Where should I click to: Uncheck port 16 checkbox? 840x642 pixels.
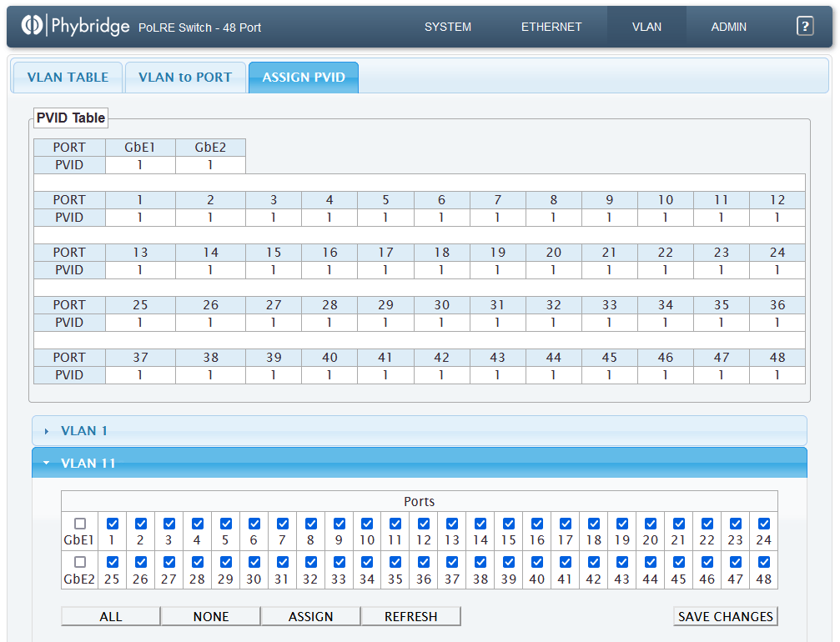pos(537,523)
